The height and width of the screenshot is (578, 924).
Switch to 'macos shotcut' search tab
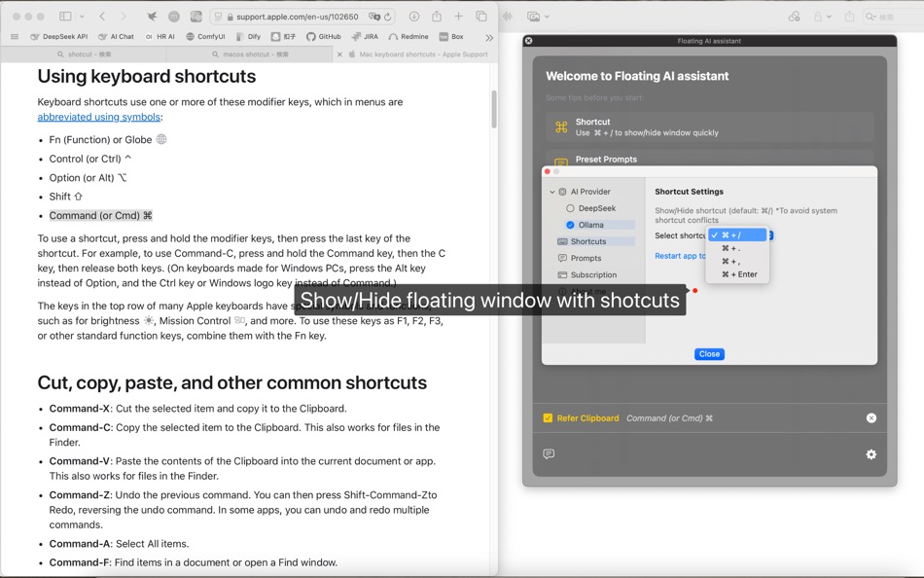click(250, 54)
